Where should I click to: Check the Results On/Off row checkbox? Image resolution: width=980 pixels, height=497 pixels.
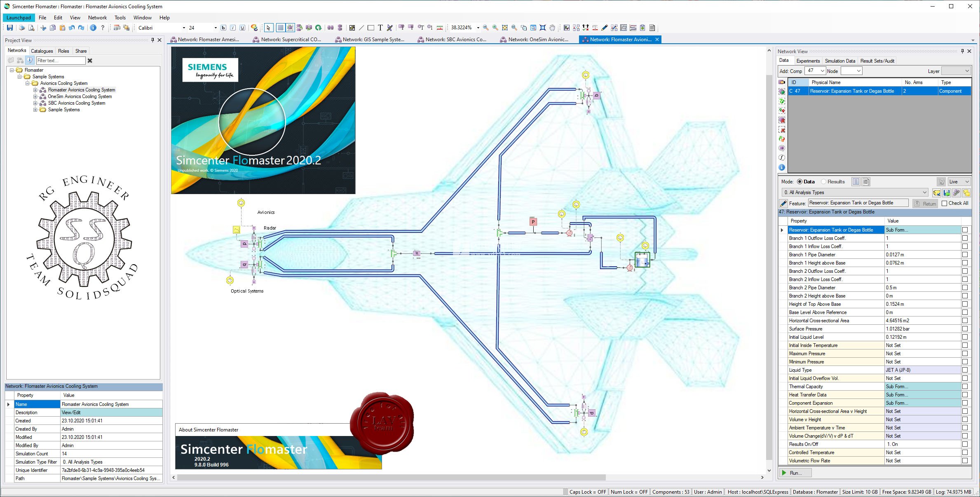[965, 444]
